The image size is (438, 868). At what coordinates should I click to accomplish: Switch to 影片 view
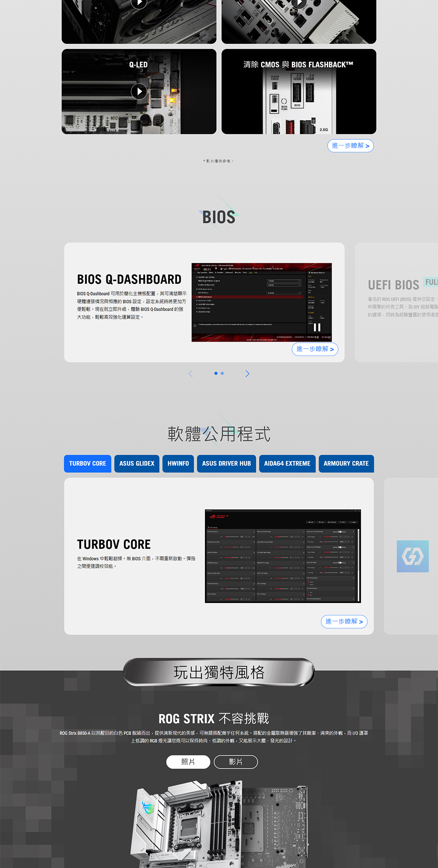click(236, 762)
